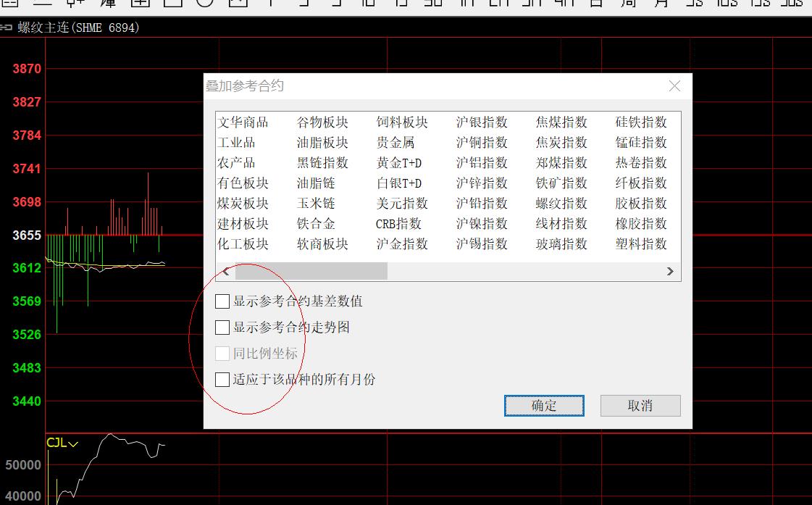812x505 pixels.
Task: Open the CJL indicator dropdown
Action: (x=73, y=443)
